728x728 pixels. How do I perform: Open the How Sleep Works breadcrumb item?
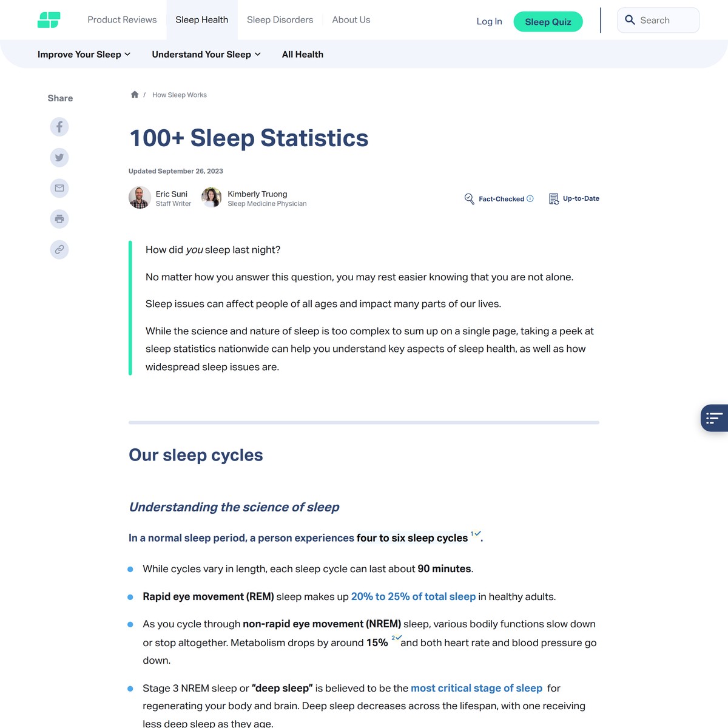(x=179, y=95)
